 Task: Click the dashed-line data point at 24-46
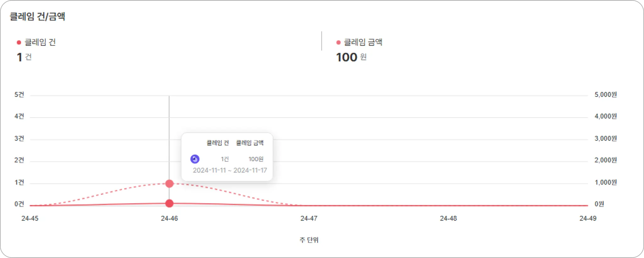coord(169,184)
